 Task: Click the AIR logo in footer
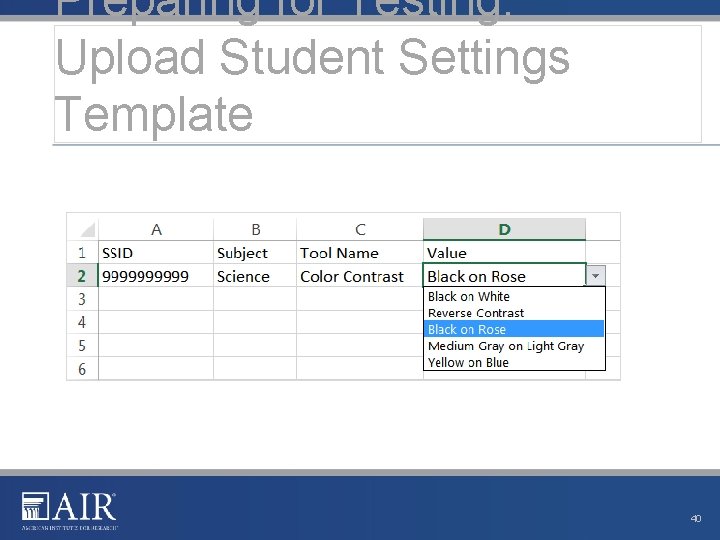pyautogui.click(x=70, y=511)
